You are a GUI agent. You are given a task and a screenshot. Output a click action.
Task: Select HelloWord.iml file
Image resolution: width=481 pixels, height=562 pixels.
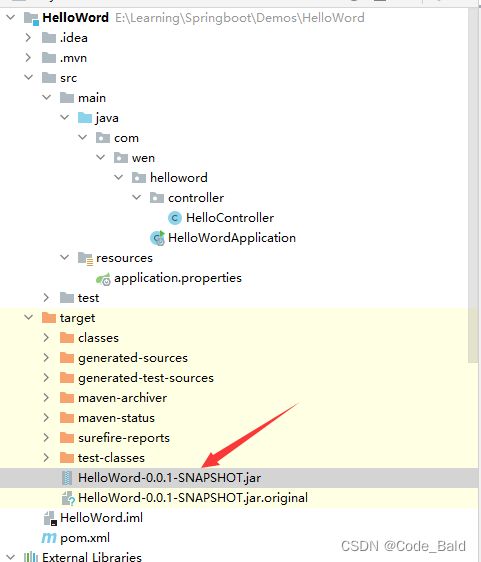pyautogui.click(x=101, y=518)
